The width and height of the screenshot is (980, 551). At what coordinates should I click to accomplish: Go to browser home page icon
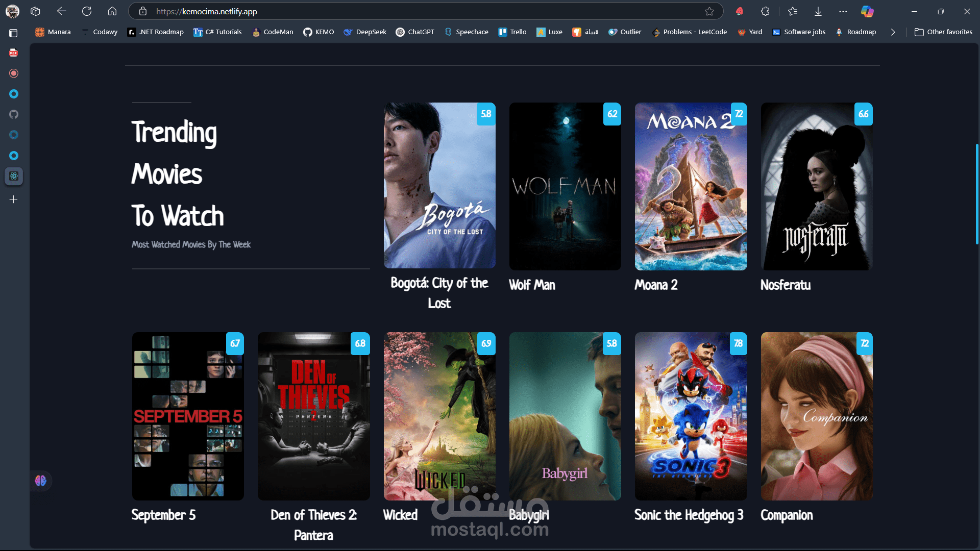(112, 11)
